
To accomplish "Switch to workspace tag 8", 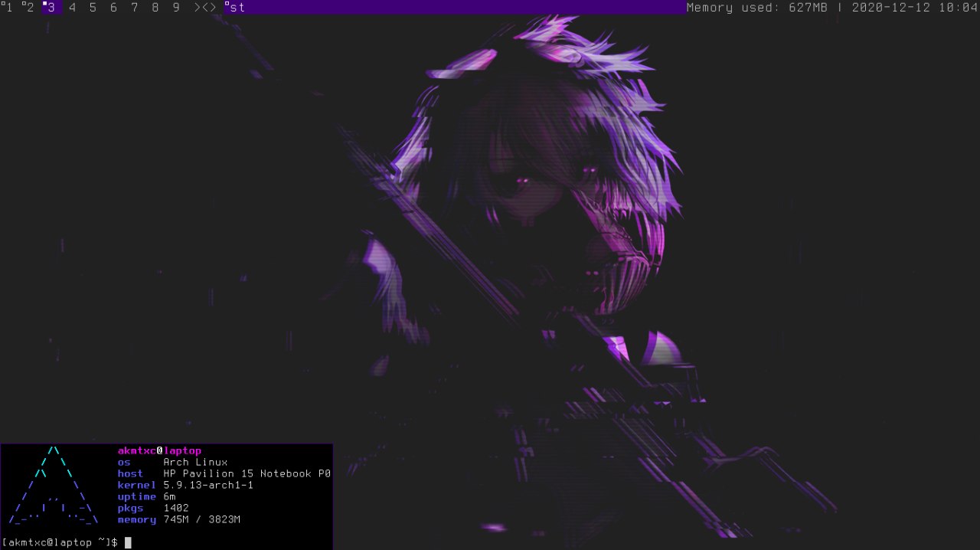I will (155, 8).
